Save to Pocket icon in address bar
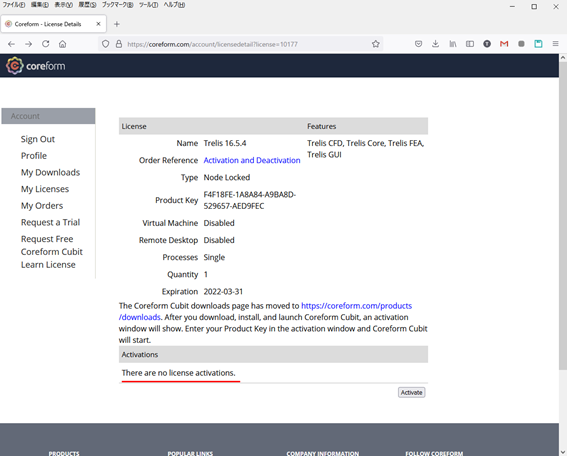This screenshot has width=567, height=456. click(418, 44)
